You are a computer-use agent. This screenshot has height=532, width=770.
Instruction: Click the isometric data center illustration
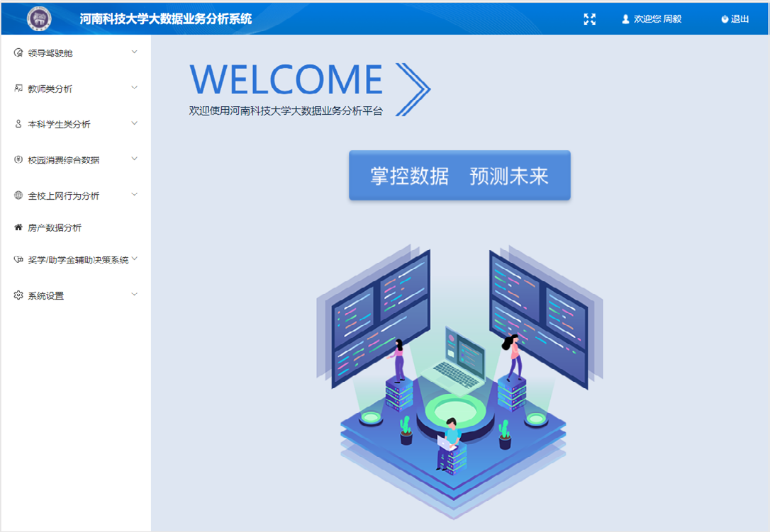point(459,381)
